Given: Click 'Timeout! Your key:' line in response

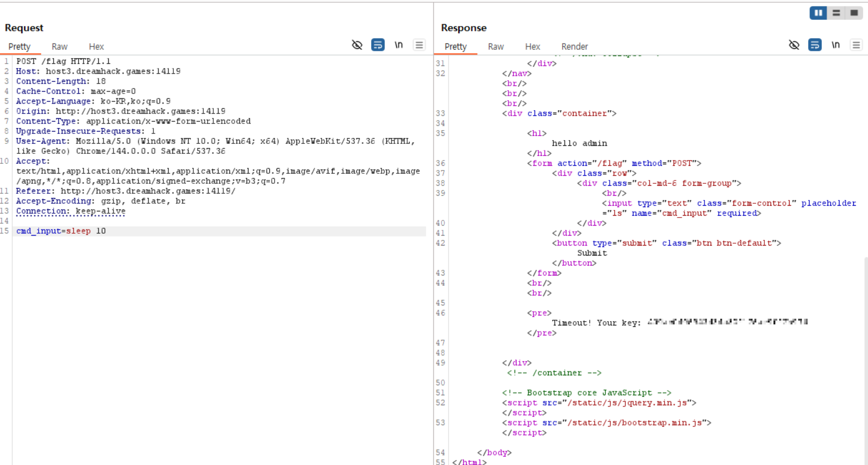Looking at the screenshot, I should (680, 323).
